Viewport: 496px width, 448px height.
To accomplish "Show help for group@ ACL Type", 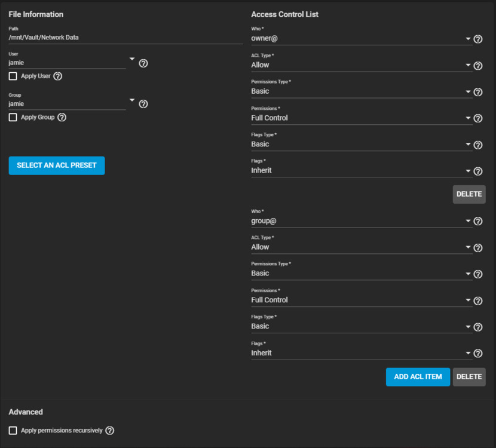I will [x=478, y=248].
